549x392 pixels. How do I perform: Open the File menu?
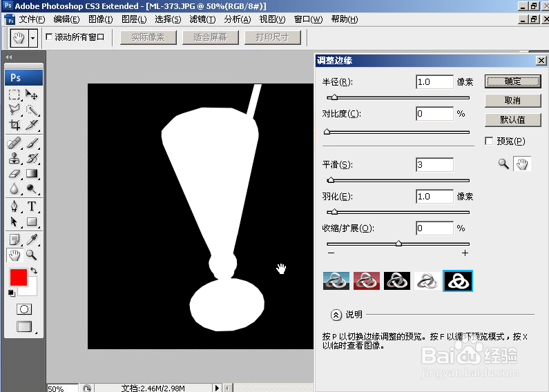coord(32,19)
